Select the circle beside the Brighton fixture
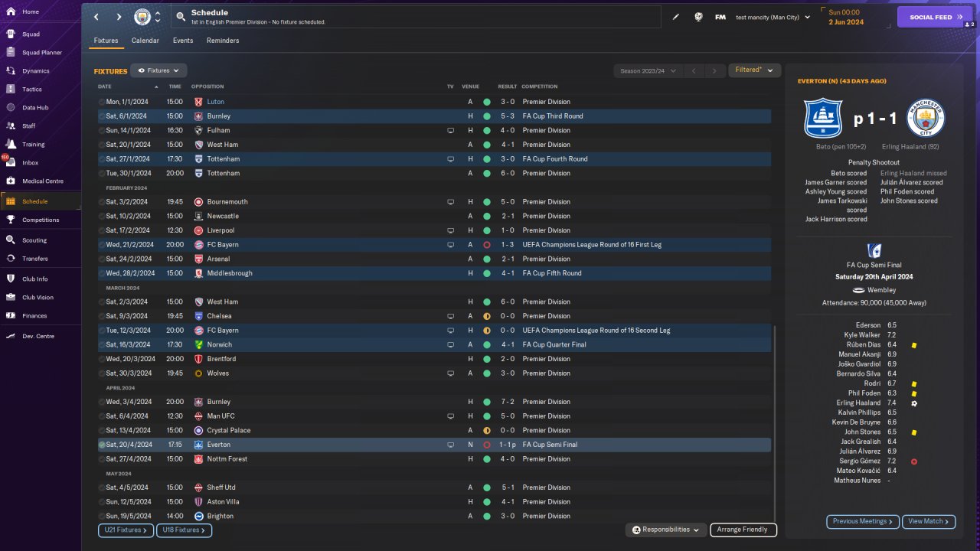The width and height of the screenshot is (980, 551). (x=102, y=517)
